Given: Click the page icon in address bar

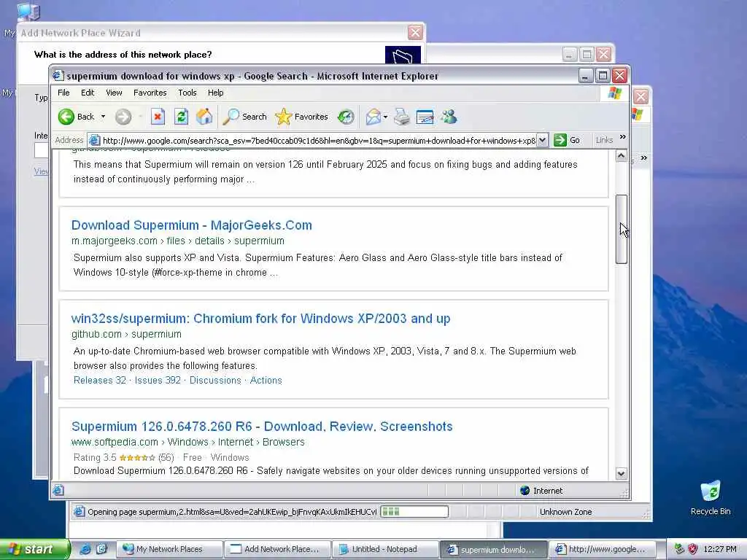Looking at the screenshot, I should point(94,141).
